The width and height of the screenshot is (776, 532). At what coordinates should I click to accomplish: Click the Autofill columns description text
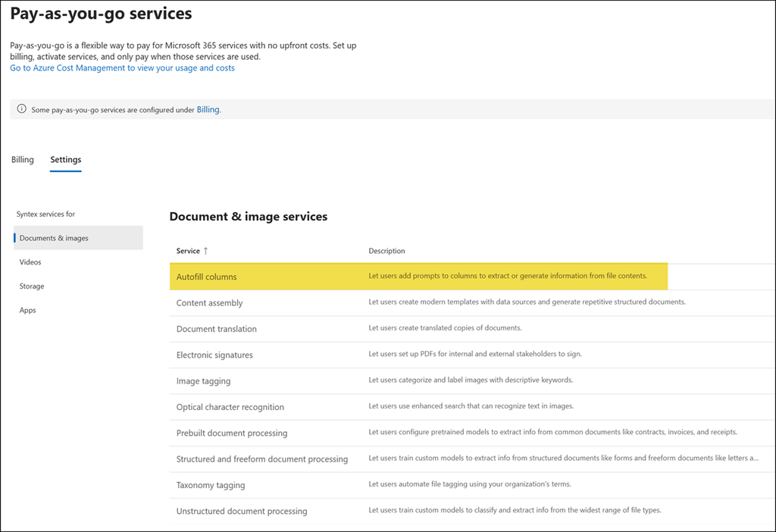pos(508,276)
